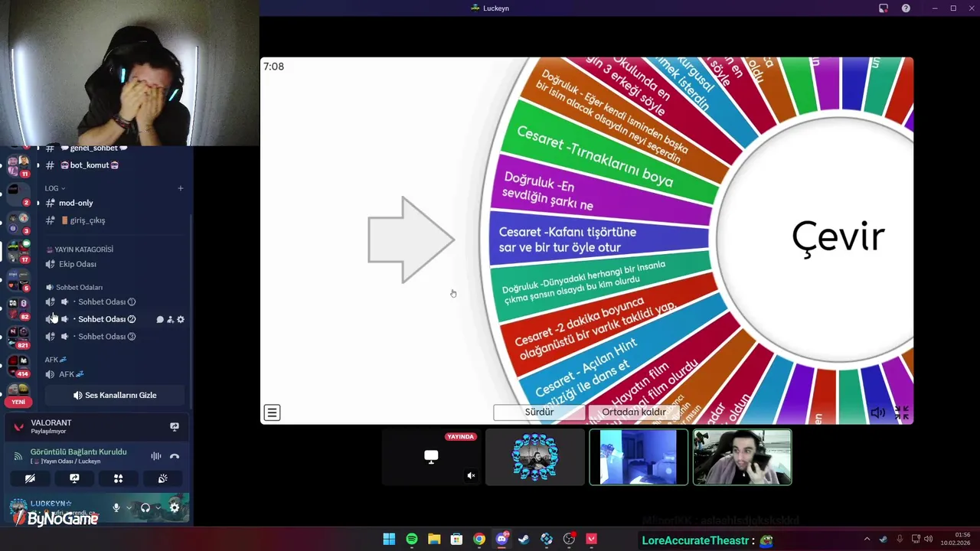Collapse the Sohbet Odaları category
The height and width of the screenshot is (551, 980).
click(74, 288)
